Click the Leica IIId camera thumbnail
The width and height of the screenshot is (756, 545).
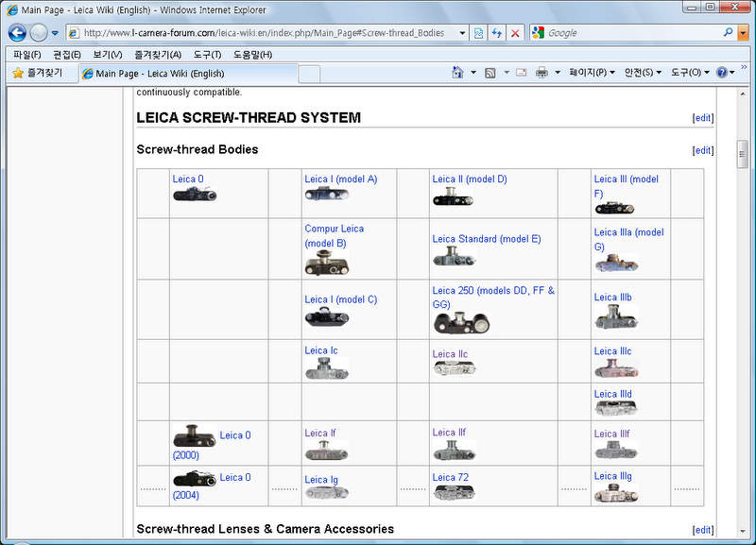[615, 409]
